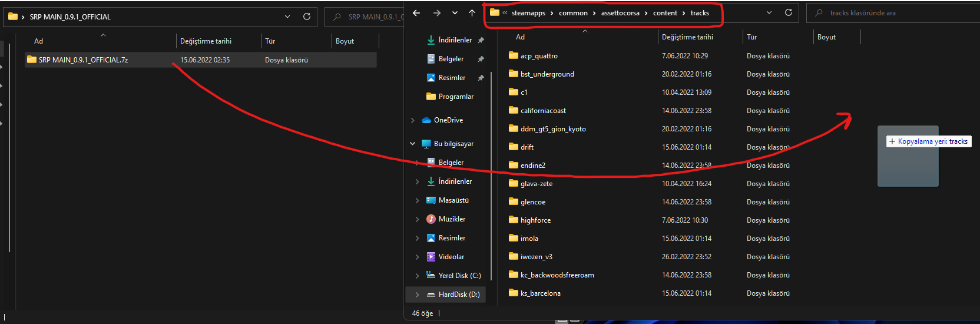The width and height of the screenshot is (980, 324).
Task: Select tracks in the breadcrumb path
Action: tap(700, 13)
